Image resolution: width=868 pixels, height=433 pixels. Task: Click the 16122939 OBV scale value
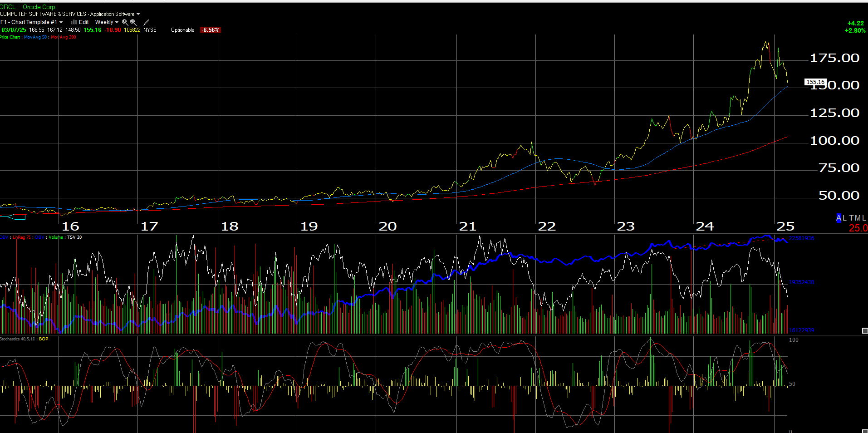coord(801,330)
